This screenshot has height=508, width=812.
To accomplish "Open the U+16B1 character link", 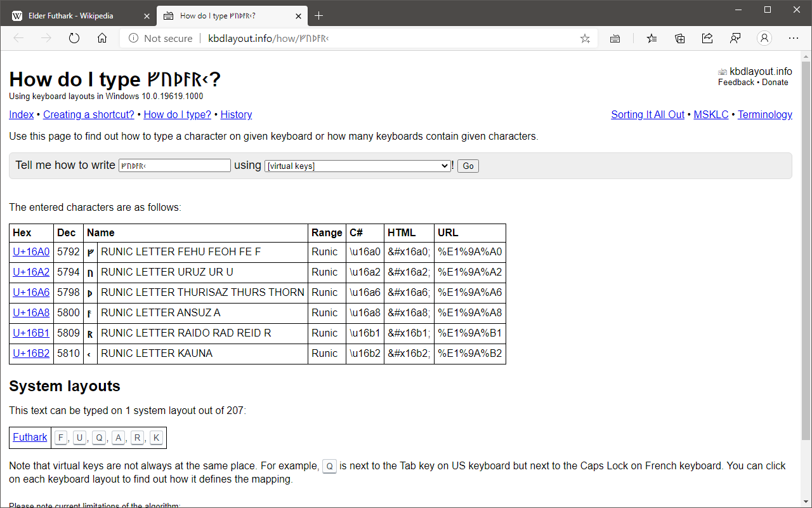I will 31,333.
